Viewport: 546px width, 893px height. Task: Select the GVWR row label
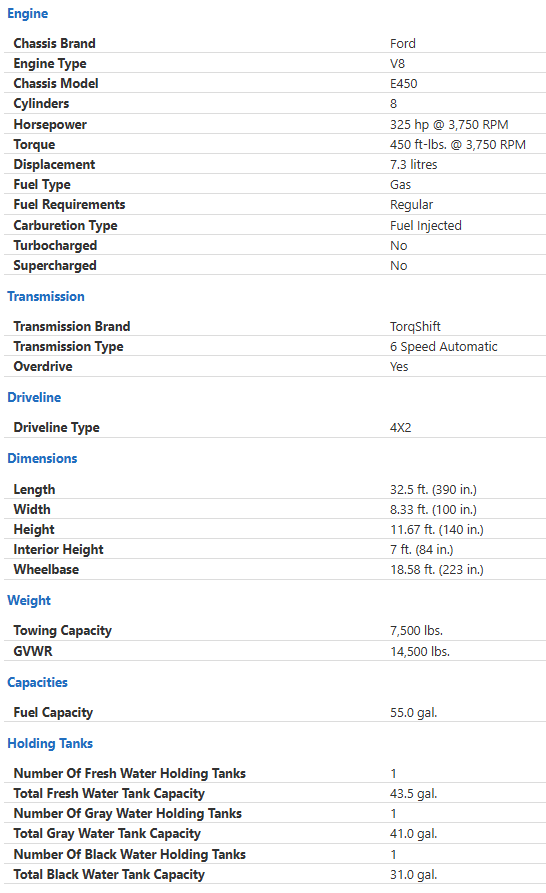point(33,652)
